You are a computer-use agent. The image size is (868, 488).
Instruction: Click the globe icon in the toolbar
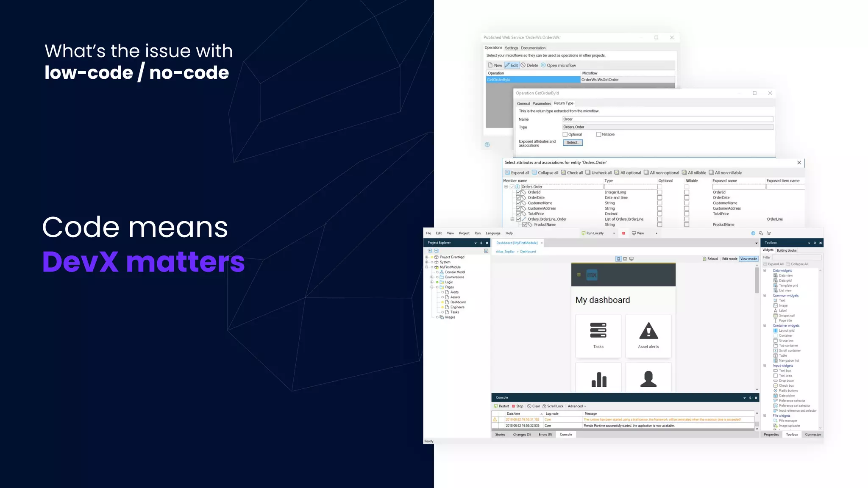[753, 233]
